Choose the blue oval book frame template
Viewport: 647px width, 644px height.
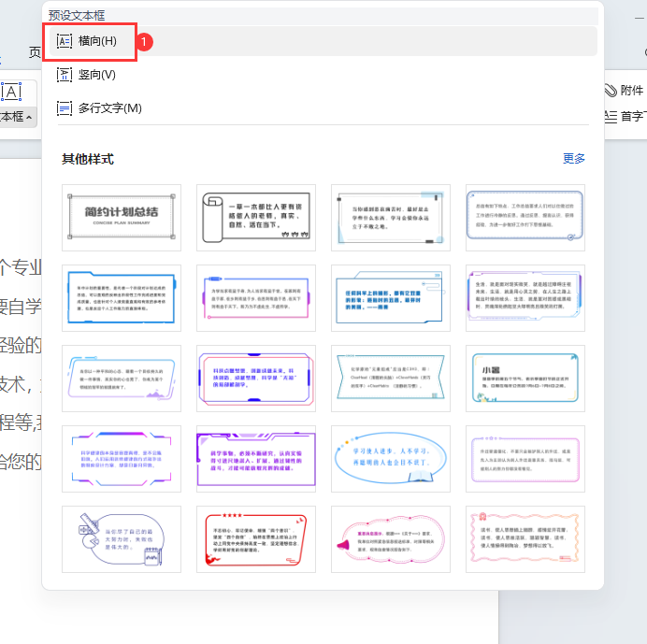pyautogui.click(x=390, y=459)
